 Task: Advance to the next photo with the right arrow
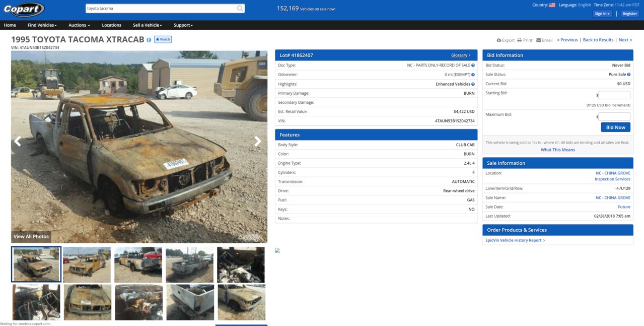click(258, 141)
